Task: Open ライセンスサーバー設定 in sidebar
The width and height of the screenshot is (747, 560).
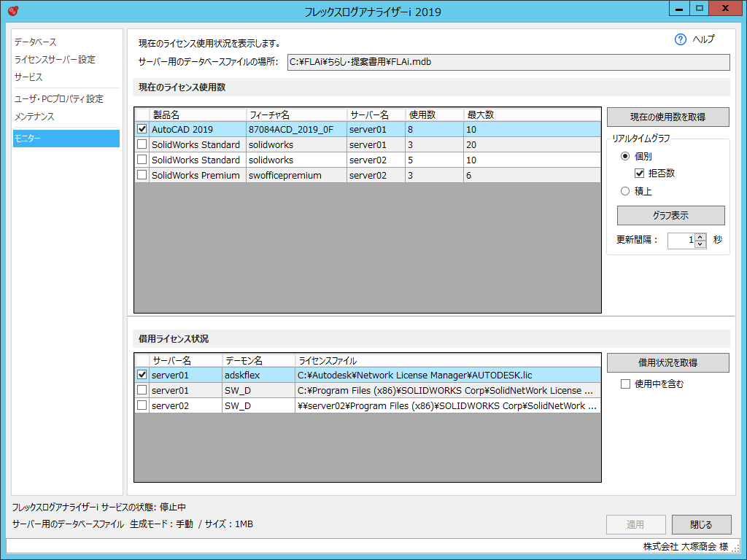Action: (55, 60)
